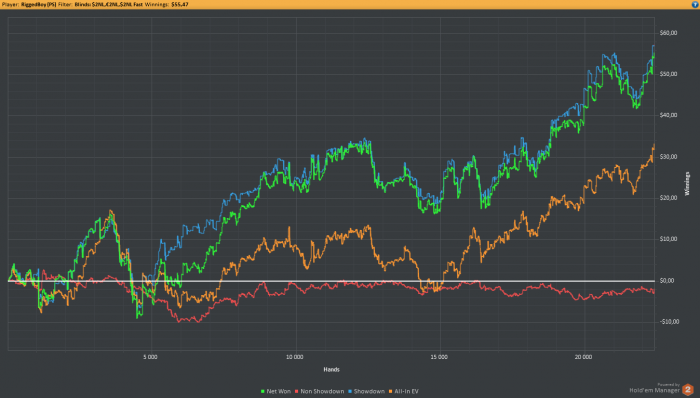700x398 pixels.
Task: Toggle the Net Won legend label
Action: [x=279, y=391]
